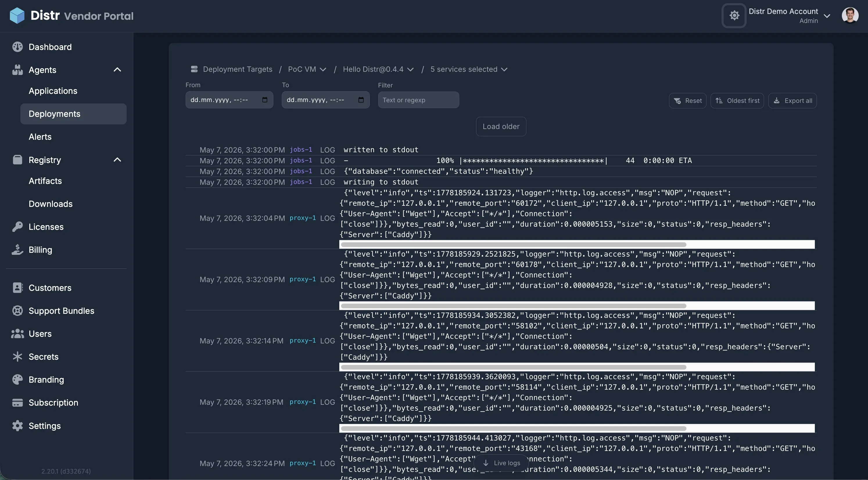The width and height of the screenshot is (868, 480).
Task: Click the Registry box icon
Action: click(x=17, y=160)
